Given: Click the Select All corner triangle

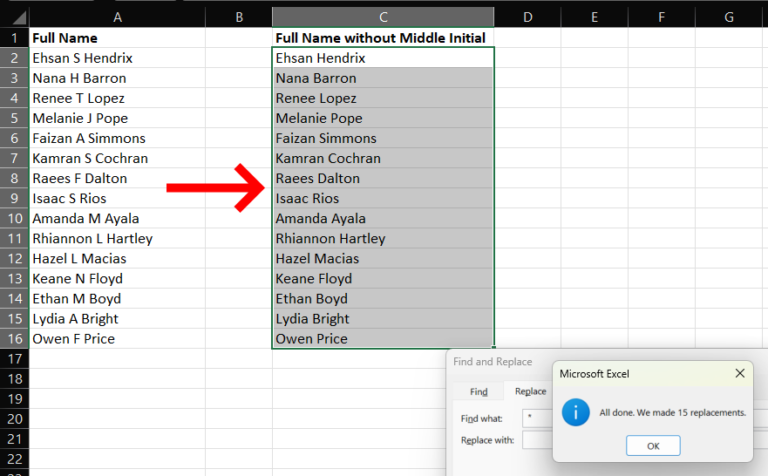Looking at the screenshot, I should pyautogui.click(x=15, y=17).
